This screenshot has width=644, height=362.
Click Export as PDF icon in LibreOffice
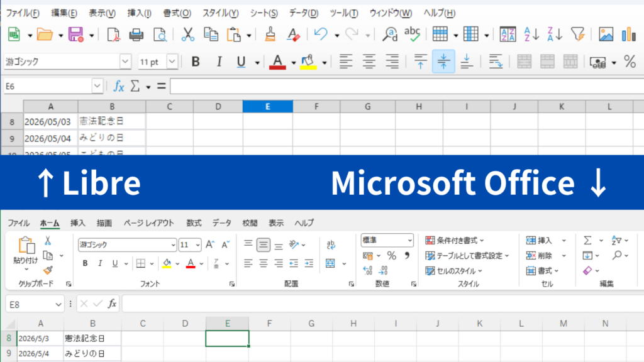[x=113, y=35]
